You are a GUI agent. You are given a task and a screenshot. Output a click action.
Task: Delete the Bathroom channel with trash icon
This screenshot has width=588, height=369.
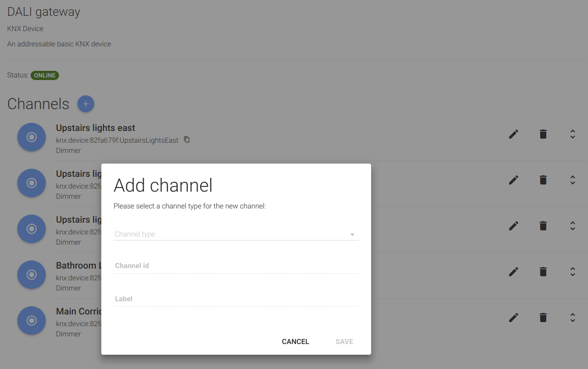pyautogui.click(x=543, y=272)
